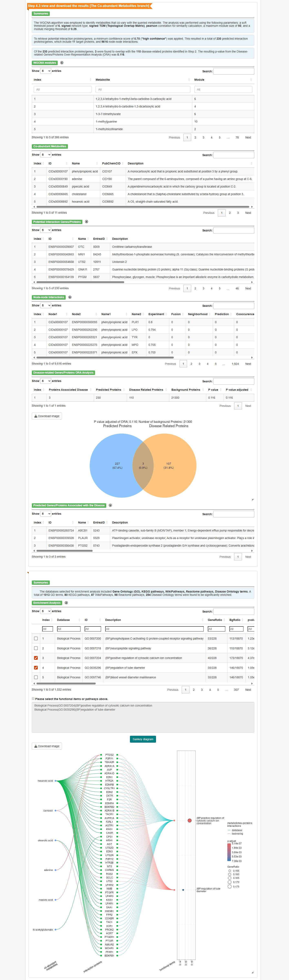Download the Venn diagram image
289x980 pixels.
point(47,416)
